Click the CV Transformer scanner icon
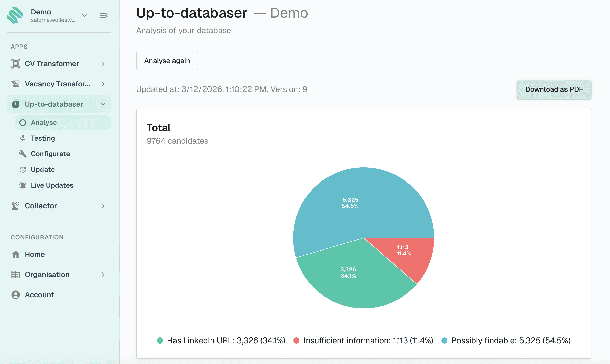 pos(16,64)
